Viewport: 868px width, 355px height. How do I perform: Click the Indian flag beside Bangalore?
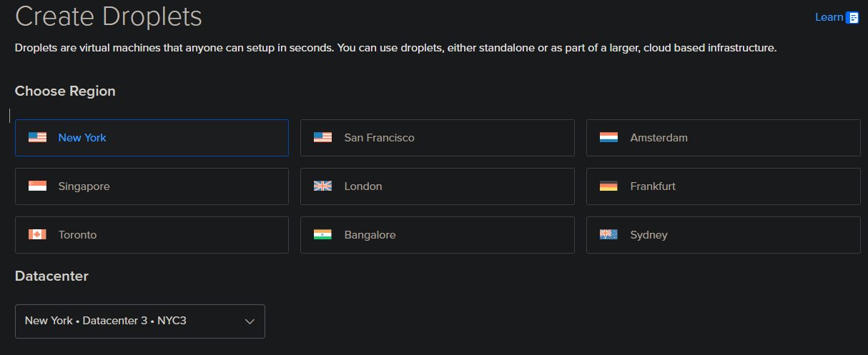(323, 234)
